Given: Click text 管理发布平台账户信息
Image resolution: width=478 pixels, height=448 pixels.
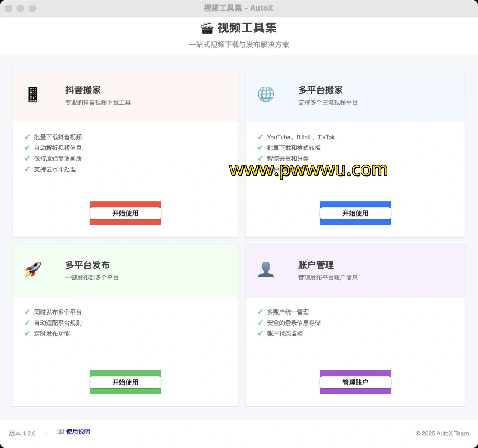Looking at the screenshot, I should [328, 277].
